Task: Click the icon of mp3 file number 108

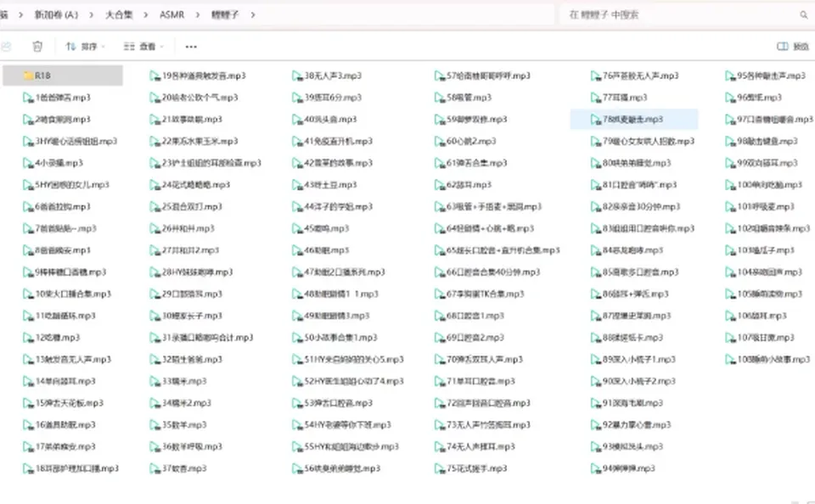Action: click(x=730, y=360)
